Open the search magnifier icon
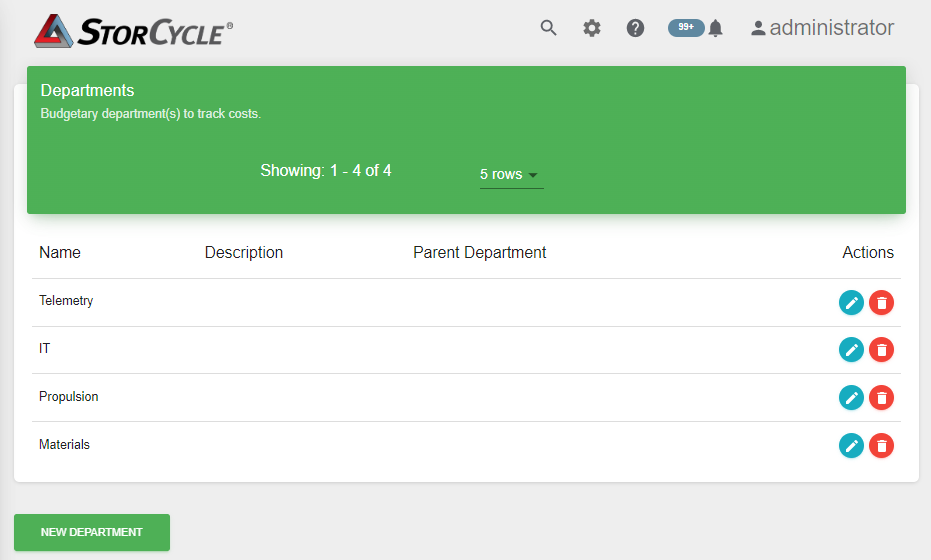Screen dimensions: 931x560 (x=548, y=28)
